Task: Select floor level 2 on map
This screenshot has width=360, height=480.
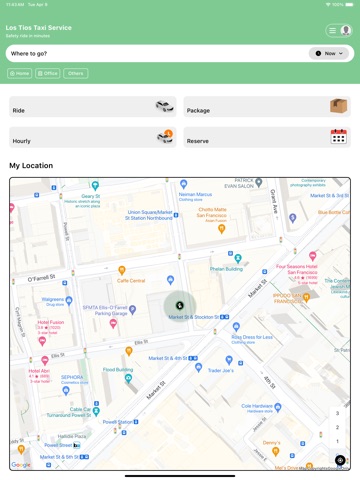Action: point(337,427)
